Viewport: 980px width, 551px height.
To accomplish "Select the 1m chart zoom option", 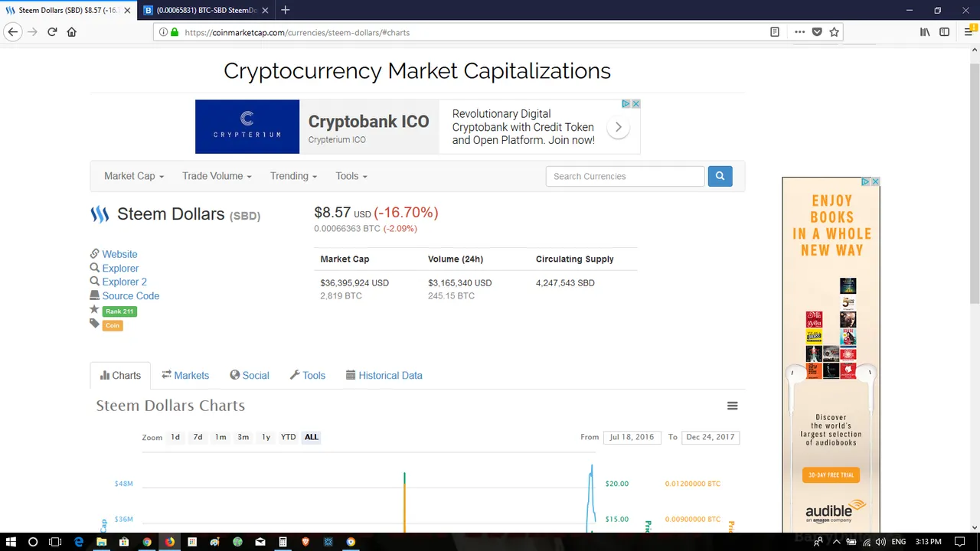I will pyautogui.click(x=220, y=437).
